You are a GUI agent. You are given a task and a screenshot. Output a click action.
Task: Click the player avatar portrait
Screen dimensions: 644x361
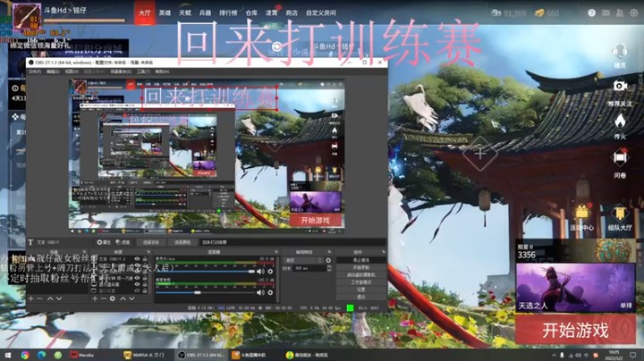click(26, 17)
